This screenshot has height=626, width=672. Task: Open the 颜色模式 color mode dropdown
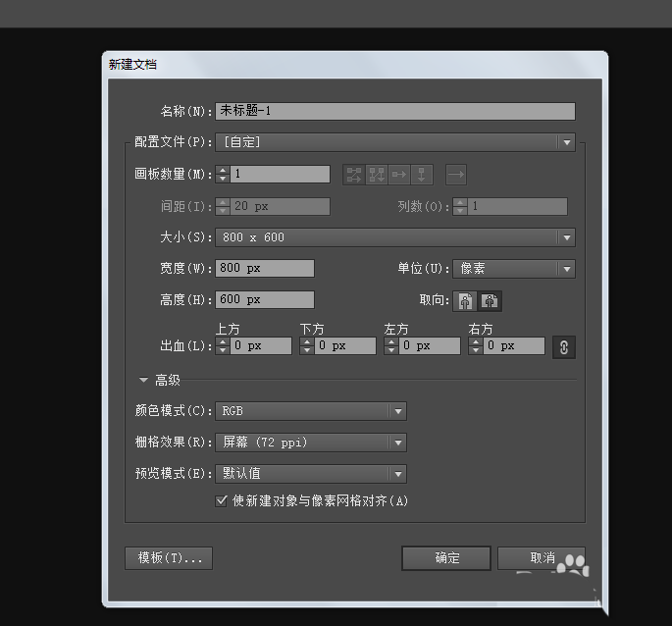click(x=311, y=411)
